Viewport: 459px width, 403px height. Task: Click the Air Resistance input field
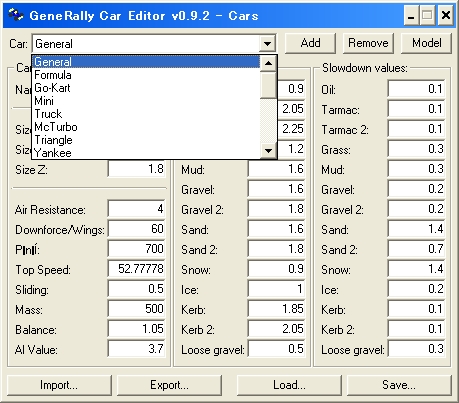coord(137,209)
